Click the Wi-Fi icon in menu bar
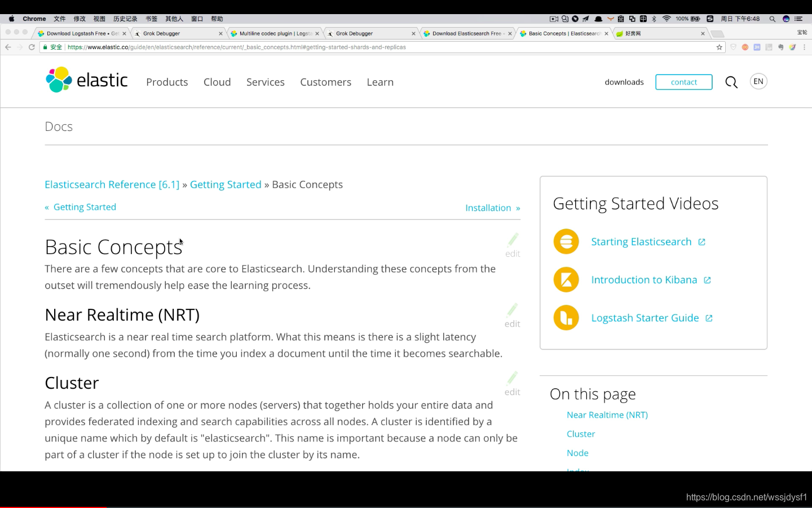Screen dimensions: 812x508 (x=667, y=19)
